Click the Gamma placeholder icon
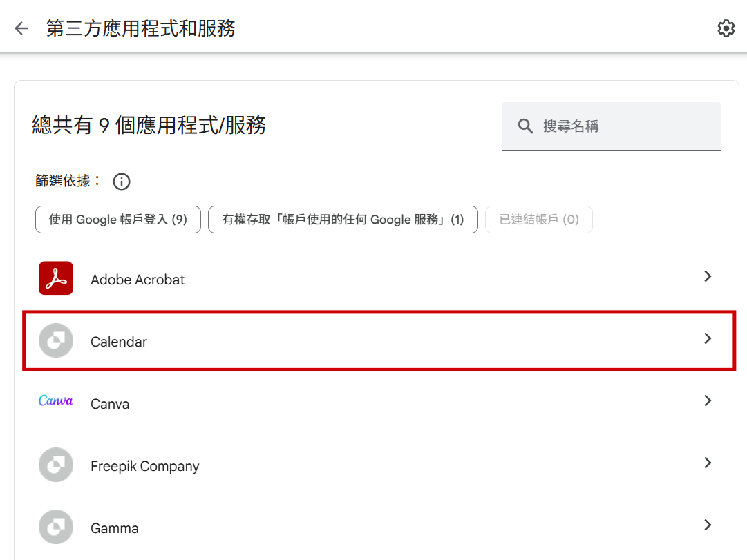The image size is (747, 560). (56, 527)
